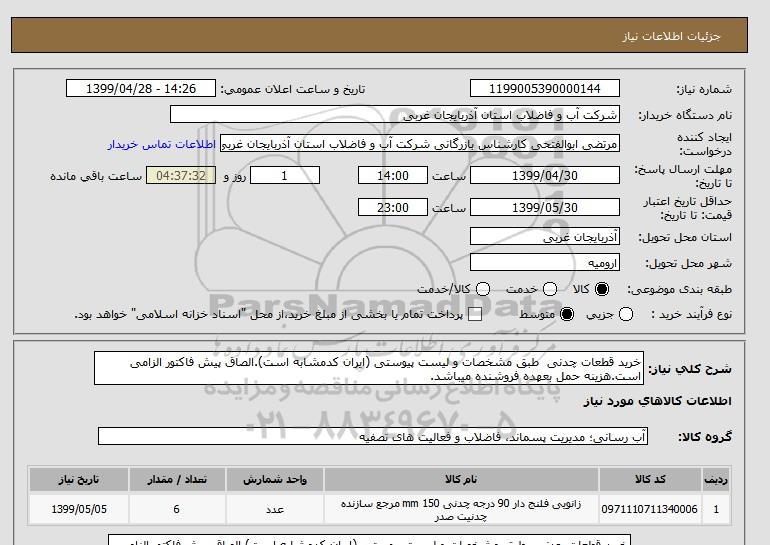The height and width of the screenshot is (545, 770).
Task: Click buyer organization name field
Action: pyautogui.click(x=395, y=114)
